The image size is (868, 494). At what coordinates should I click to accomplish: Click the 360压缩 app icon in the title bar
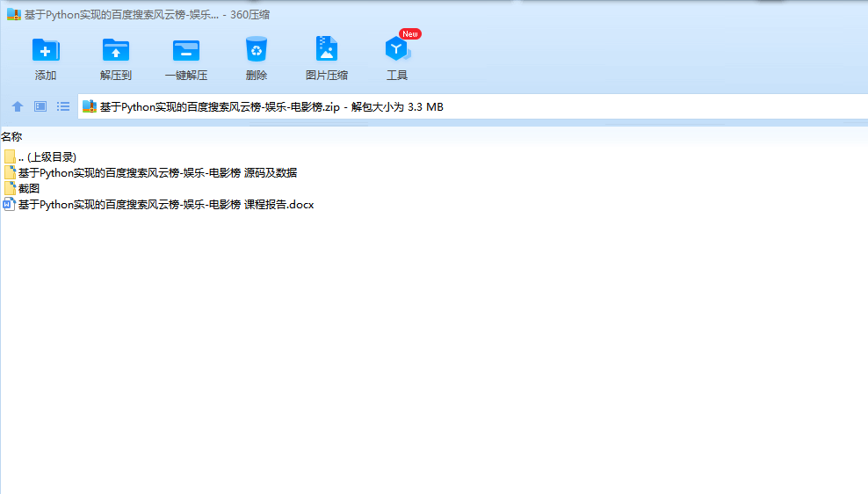[14, 14]
